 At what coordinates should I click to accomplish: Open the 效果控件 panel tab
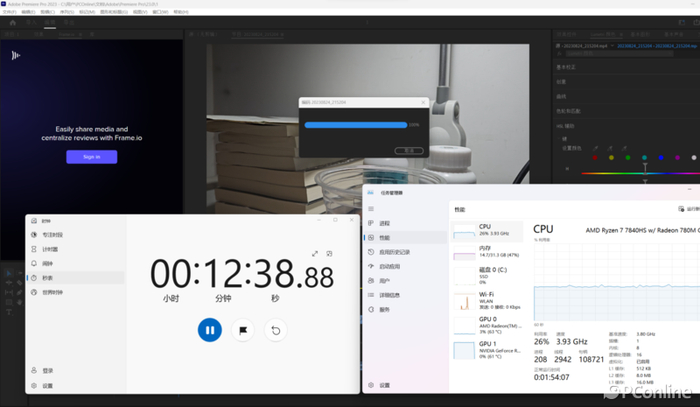pyautogui.click(x=567, y=34)
